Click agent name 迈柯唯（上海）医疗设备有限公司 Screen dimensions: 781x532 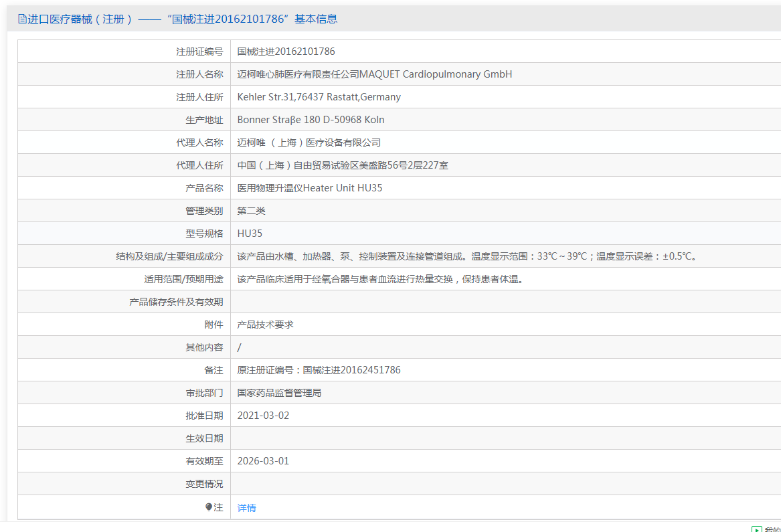[x=309, y=143]
